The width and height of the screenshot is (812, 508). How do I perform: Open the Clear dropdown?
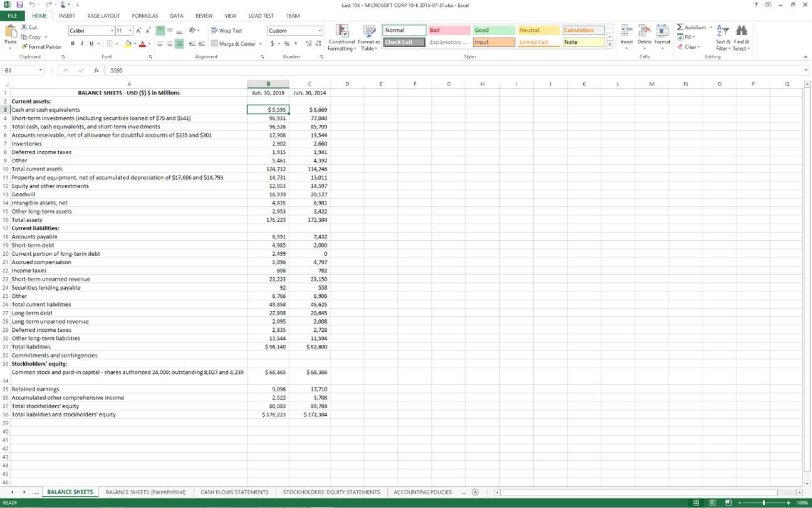[x=689, y=47]
